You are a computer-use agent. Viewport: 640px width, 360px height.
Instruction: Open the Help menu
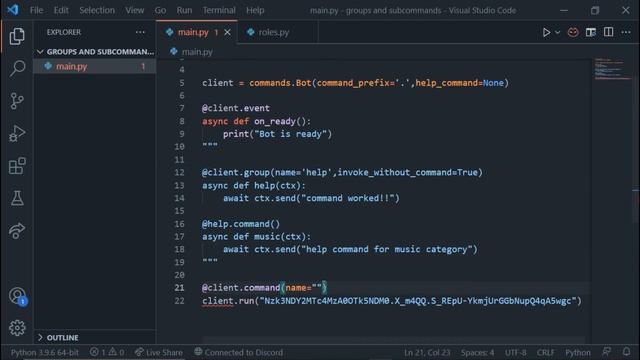click(x=255, y=10)
